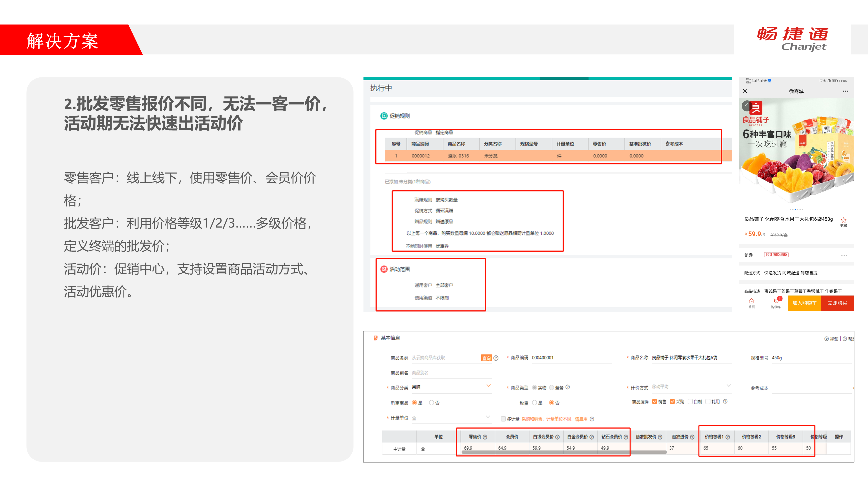Viewport: 868px width, 488px height.
Task: Tap the 首页 home icon
Action: [x=751, y=301]
